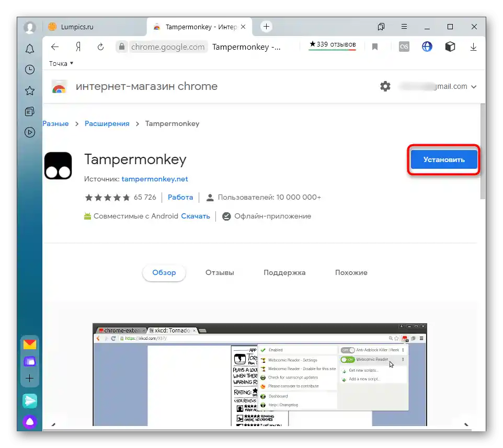Switch to the Похожие tab
Screen dimensions: 503x448
coord(351,272)
